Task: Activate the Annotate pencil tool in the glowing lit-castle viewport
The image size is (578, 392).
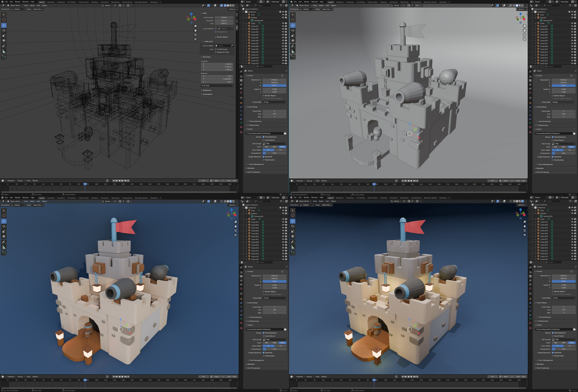Action: 293,242
